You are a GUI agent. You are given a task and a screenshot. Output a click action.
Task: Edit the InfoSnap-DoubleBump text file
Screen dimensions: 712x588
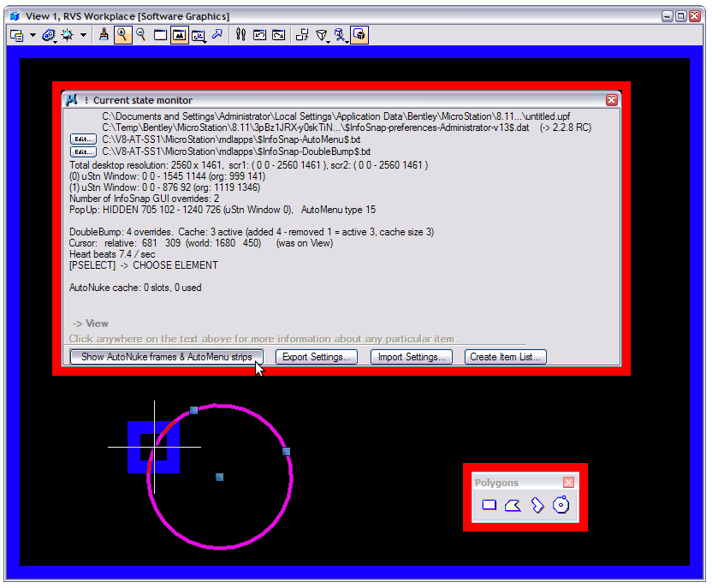(x=83, y=151)
